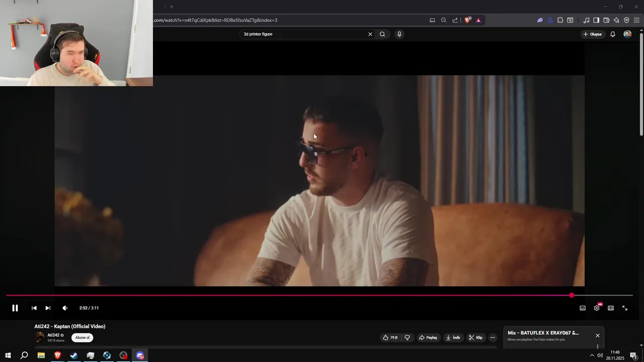Open new browser tab with plus
644x362 pixels.
point(172,7)
